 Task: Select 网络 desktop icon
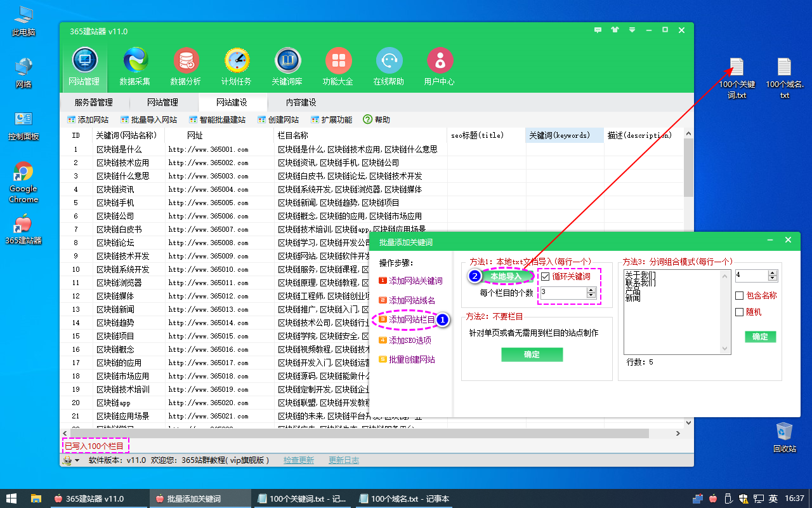pyautogui.click(x=23, y=73)
